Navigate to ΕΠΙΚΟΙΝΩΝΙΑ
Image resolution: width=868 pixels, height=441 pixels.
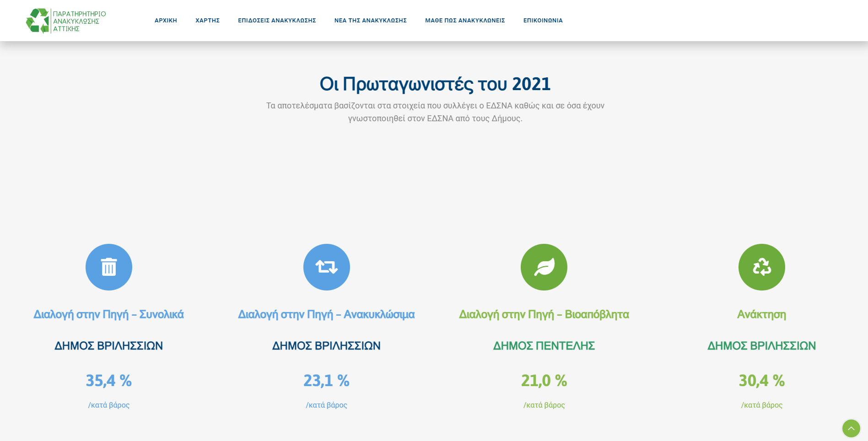(543, 21)
